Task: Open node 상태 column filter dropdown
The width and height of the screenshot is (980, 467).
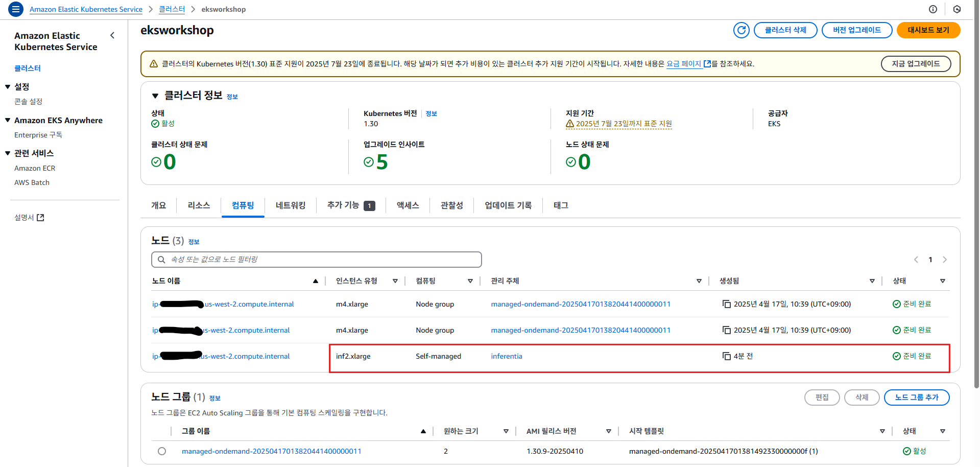Action: pyautogui.click(x=943, y=281)
